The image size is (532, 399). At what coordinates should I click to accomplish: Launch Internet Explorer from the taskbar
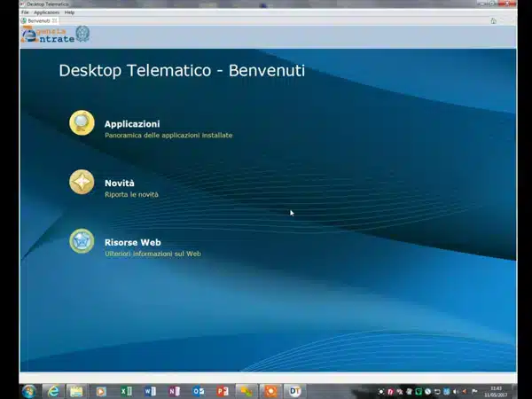click(53, 391)
